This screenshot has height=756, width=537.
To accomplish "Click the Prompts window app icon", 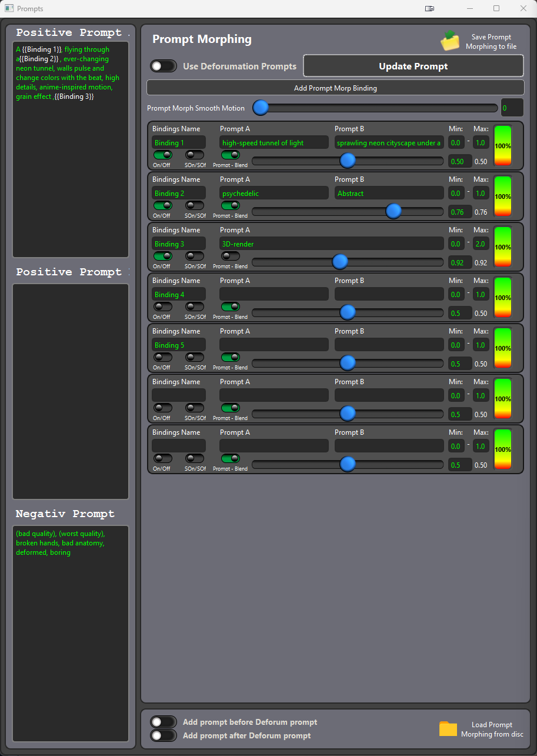I will pyautogui.click(x=9, y=9).
